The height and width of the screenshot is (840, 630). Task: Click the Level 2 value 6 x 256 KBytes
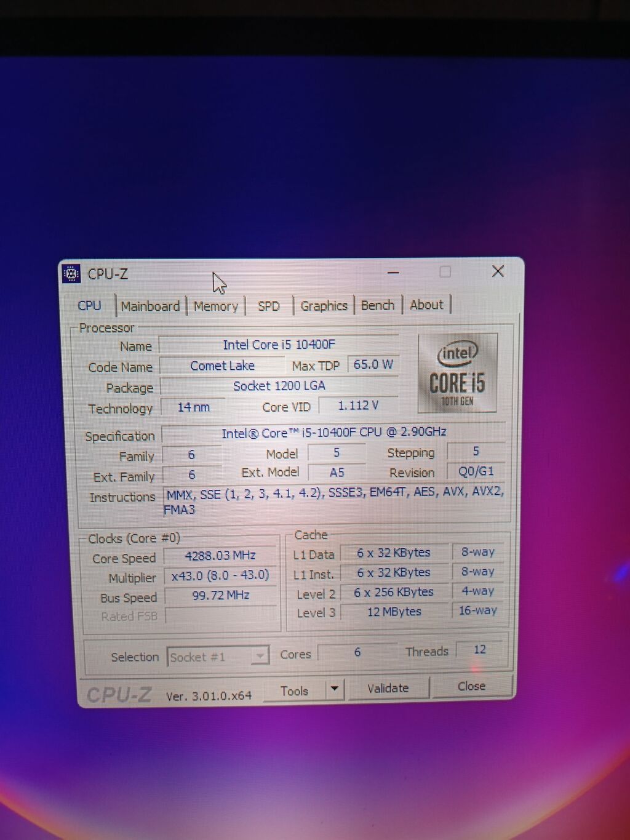[394, 592]
